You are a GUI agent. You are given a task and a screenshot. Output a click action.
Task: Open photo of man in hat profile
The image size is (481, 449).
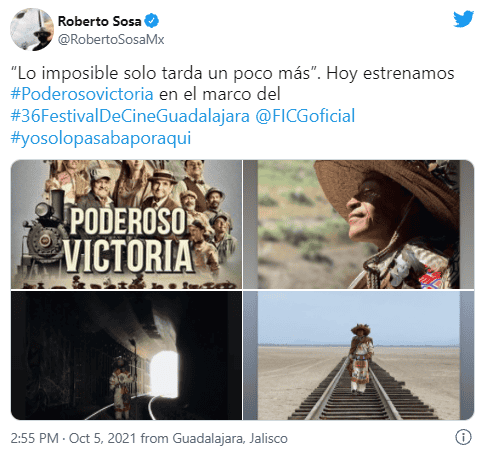click(x=358, y=224)
